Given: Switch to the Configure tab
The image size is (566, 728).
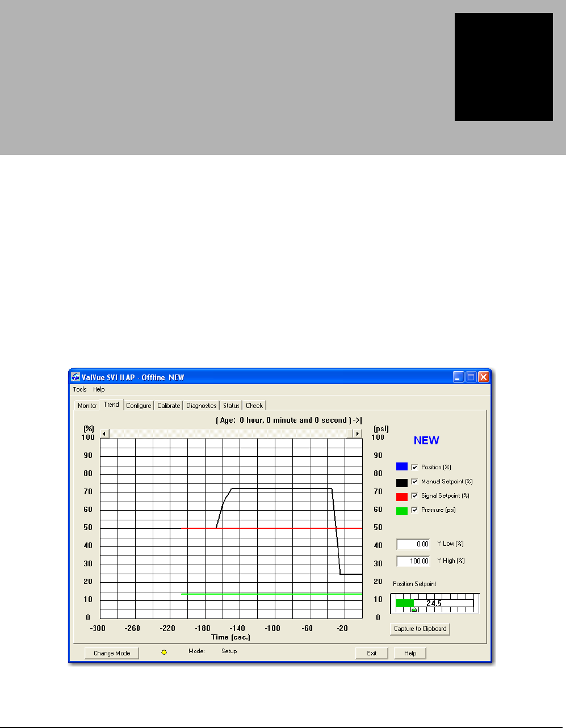Looking at the screenshot, I should 139,405.
